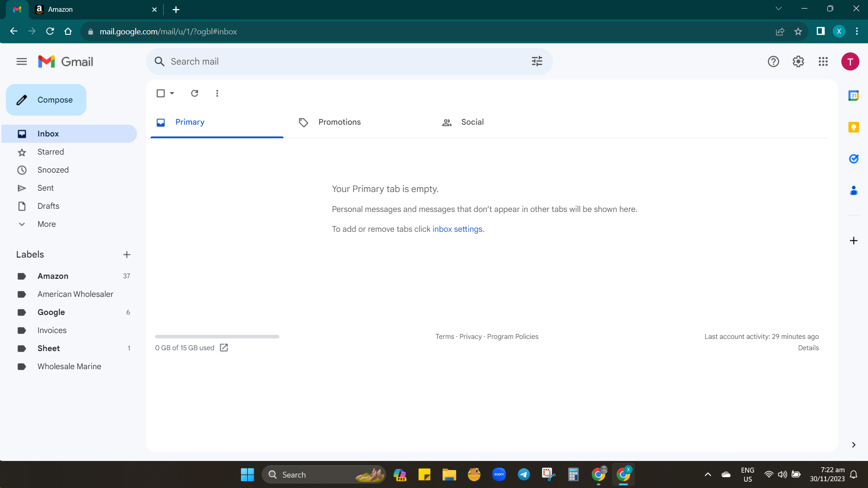Image resolution: width=868 pixels, height=488 pixels.
Task: Open the Sent folder
Action: tap(69, 188)
